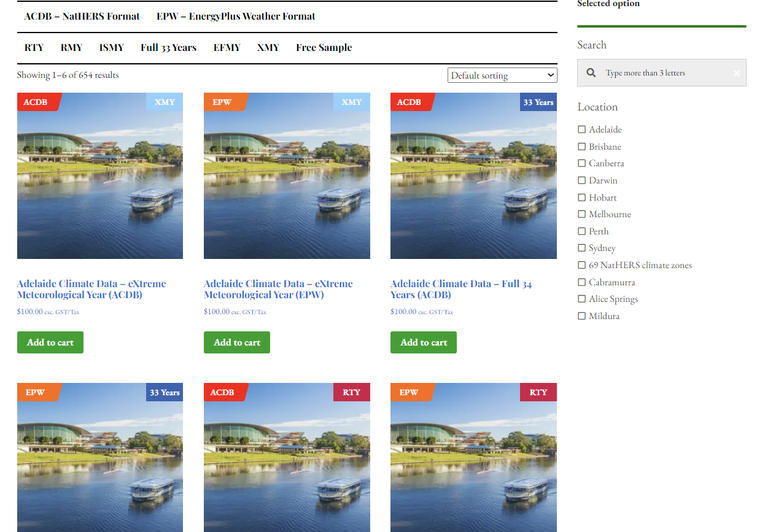Open the product image badged EPW and 33 Years
765x532 pixels.
[100, 457]
